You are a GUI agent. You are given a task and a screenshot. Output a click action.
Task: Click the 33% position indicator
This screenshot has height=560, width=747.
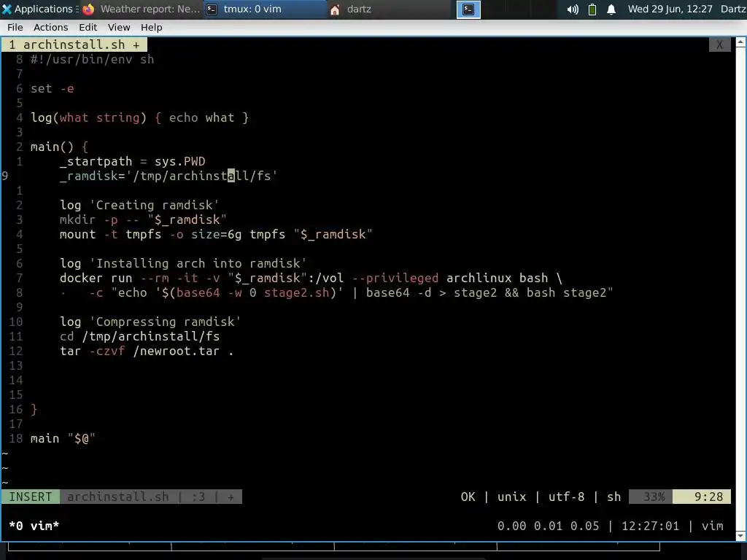pos(651,497)
